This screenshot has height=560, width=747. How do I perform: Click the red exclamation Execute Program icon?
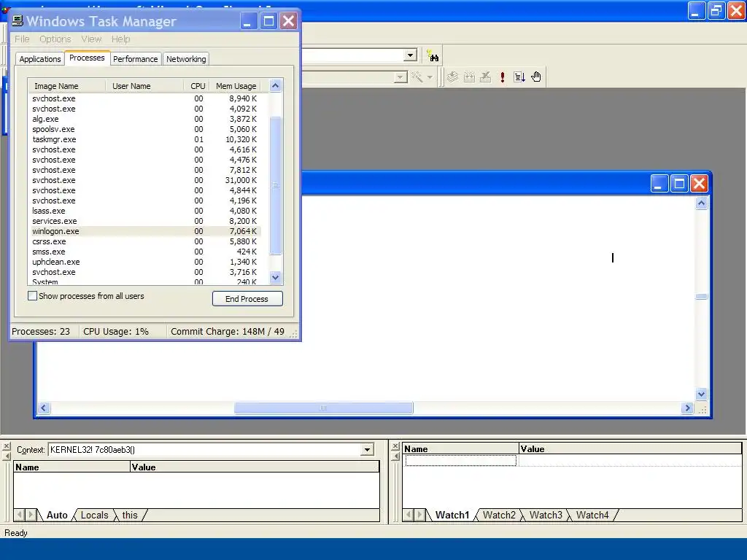point(503,77)
